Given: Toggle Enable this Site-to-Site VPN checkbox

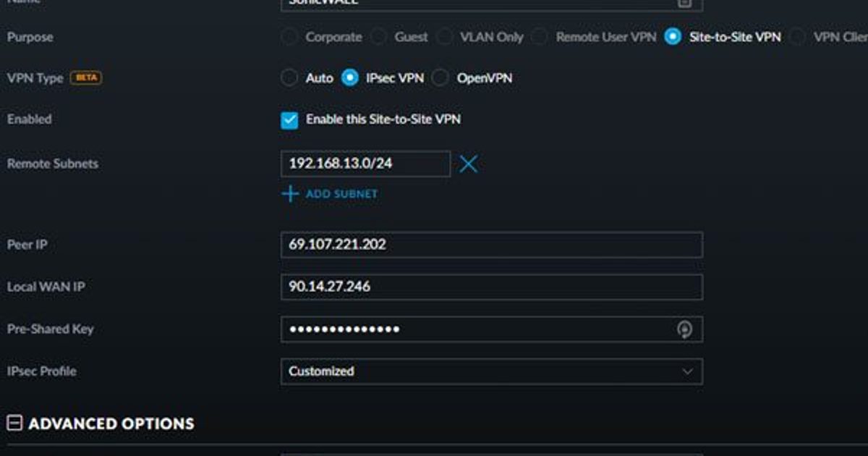Looking at the screenshot, I should (289, 120).
